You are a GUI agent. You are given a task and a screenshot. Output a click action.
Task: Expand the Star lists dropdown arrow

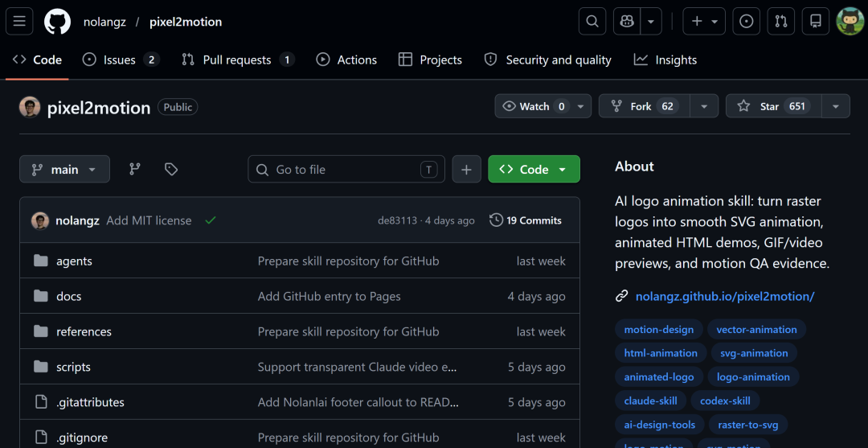(x=836, y=106)
